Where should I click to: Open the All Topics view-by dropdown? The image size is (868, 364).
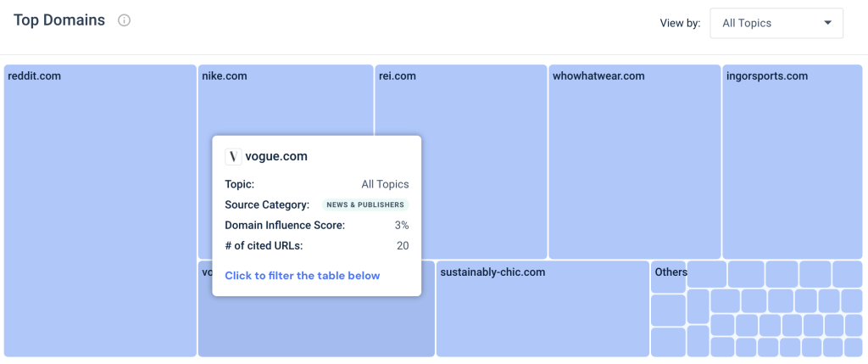coord(776,23)
